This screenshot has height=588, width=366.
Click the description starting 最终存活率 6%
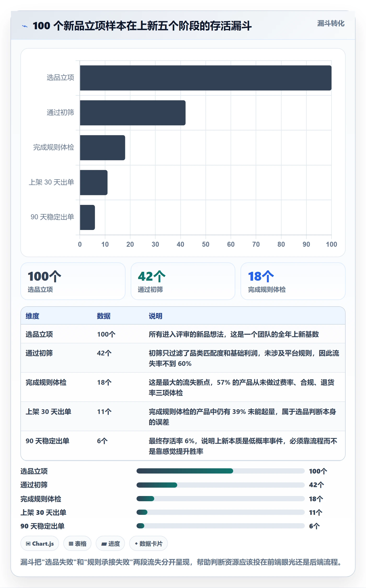point(243,446)
